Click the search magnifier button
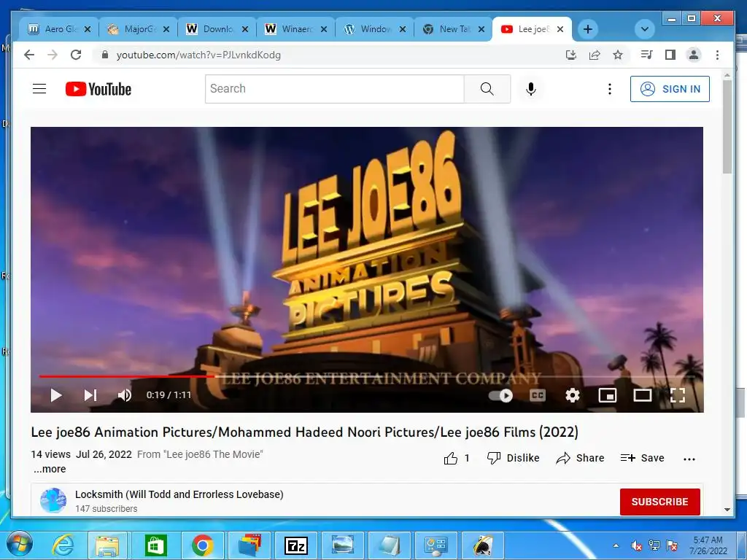 click(487, 89)
